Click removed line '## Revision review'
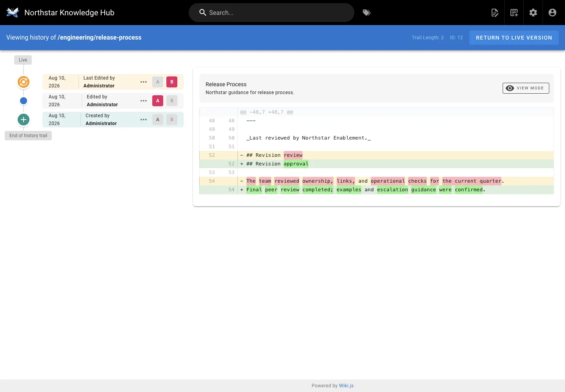565x392 pixels. pos(376,155)
